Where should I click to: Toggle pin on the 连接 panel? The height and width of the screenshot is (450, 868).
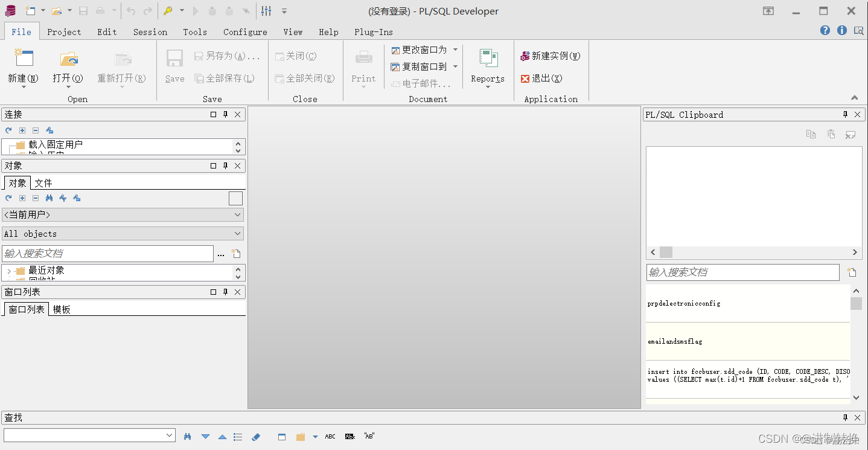(x=226, y=115)
